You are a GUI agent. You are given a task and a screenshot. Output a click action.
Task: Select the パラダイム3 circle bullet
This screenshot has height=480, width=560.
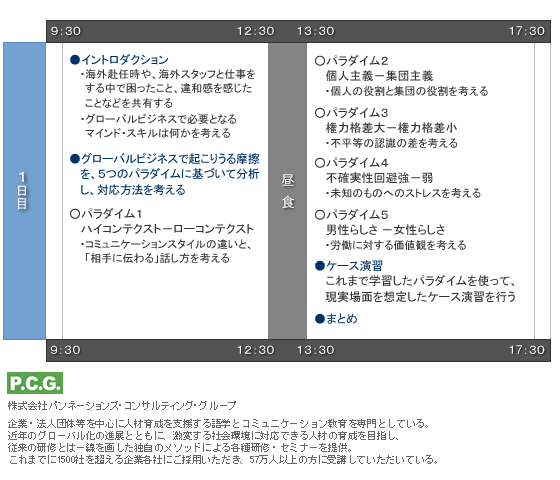[x=320, y=113]
